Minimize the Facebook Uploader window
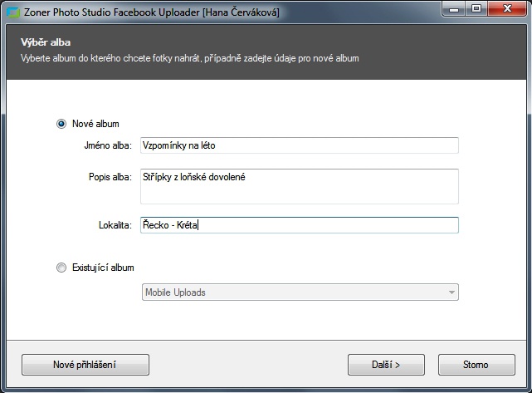The image size is (532, 393). point(454,9)
